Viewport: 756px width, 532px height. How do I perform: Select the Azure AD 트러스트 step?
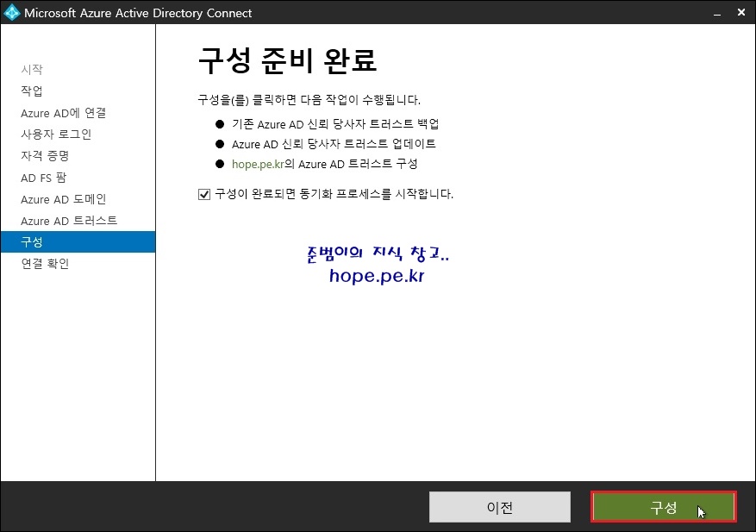(x=69, y=221)
